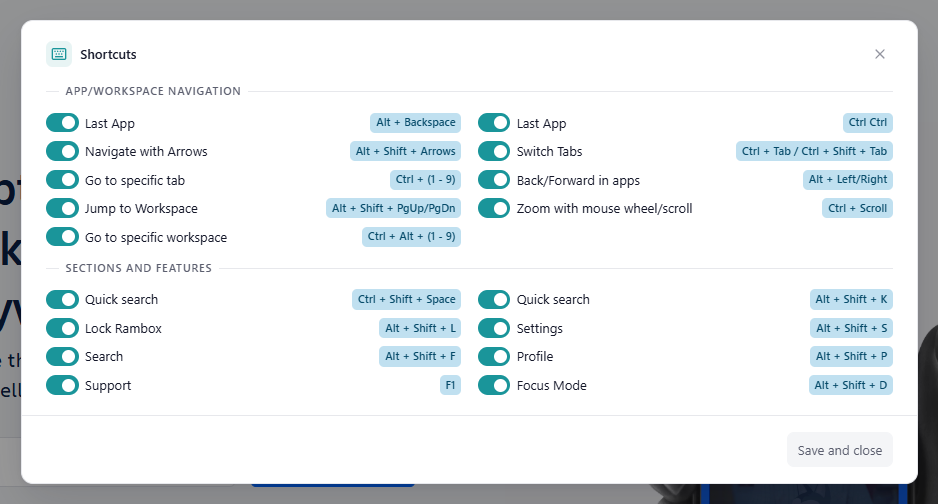Toggle Go to specific tab switch
Image resolution: width=938 pixels, height=504 pixels.
62,180
